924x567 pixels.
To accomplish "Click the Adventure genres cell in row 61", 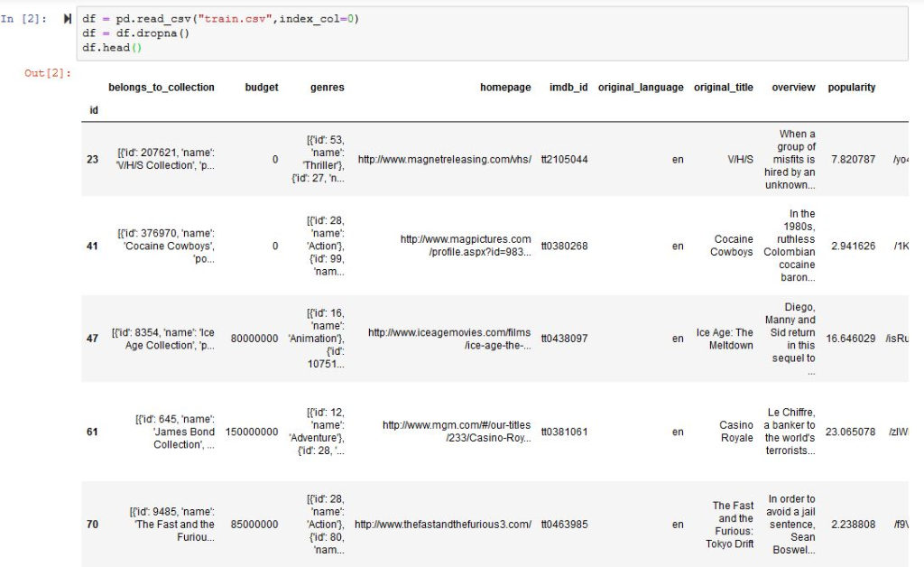I will (x=317, y=432).
